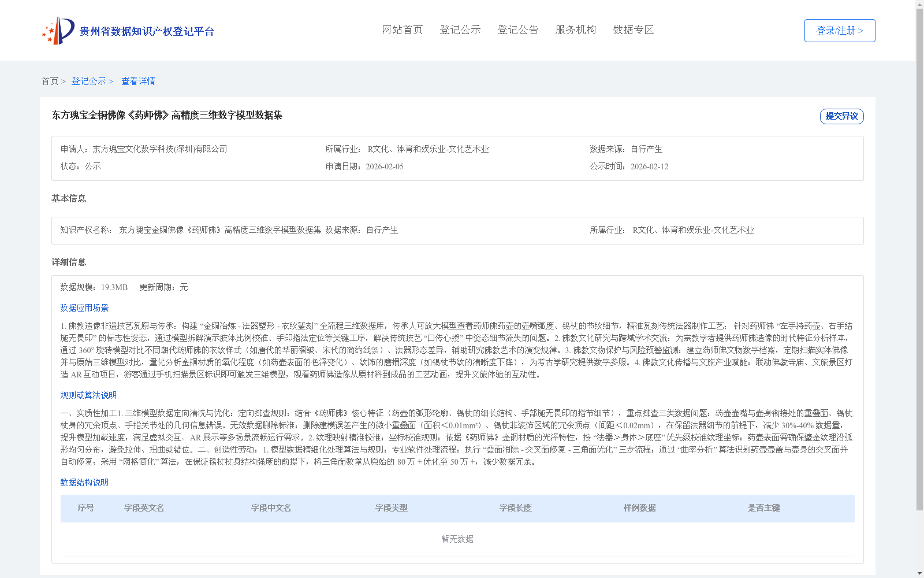
Task: Click the platform logo icon
Action: (58, 31)
